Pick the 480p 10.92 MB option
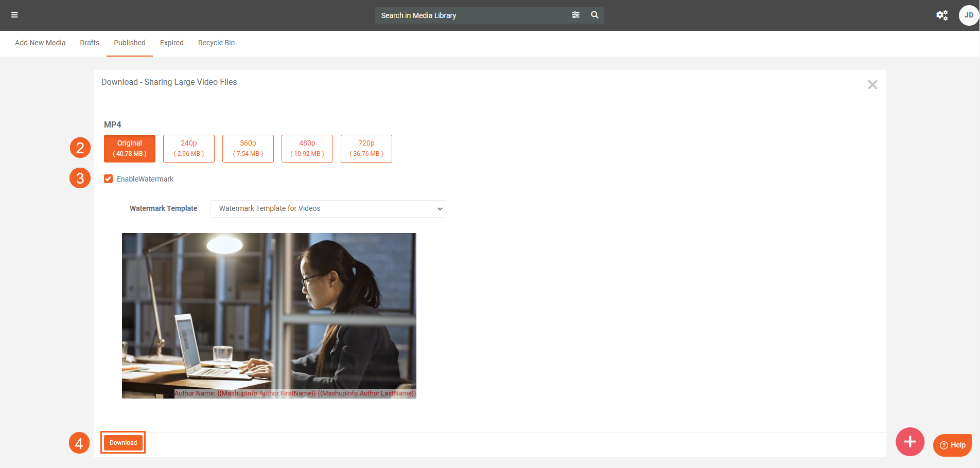 [307, 148]
